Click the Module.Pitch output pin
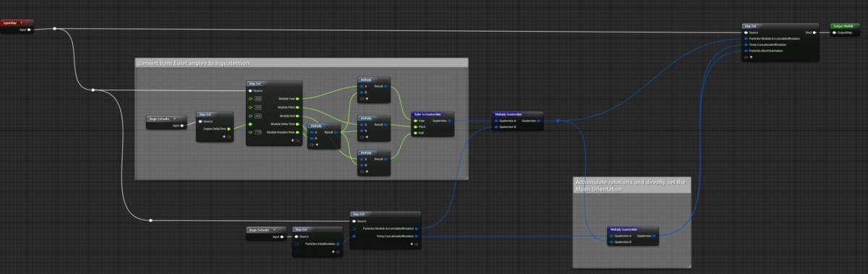Viewport: 868px width, 274px height. [297, 107]
